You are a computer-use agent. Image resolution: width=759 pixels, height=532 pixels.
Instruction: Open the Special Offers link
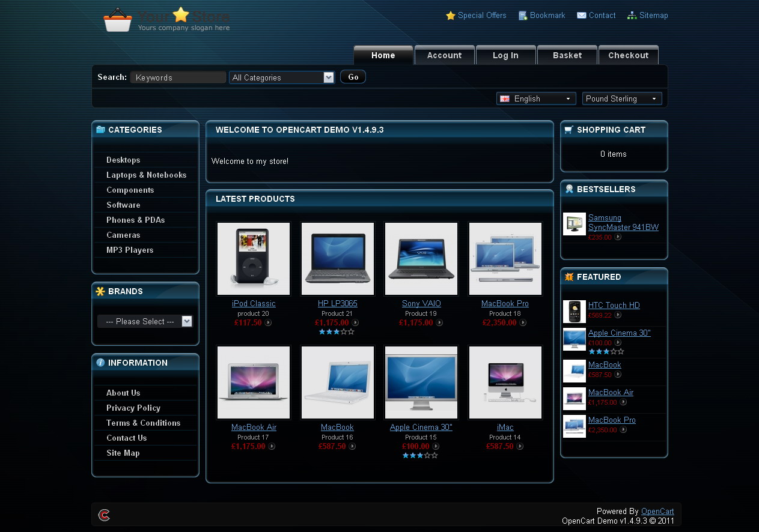[x=482, y=16]
